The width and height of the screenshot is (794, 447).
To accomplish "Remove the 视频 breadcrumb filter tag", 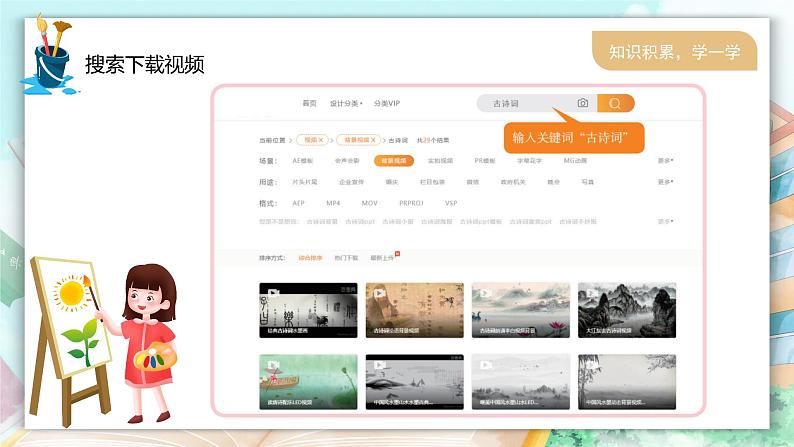I will 320,141.
